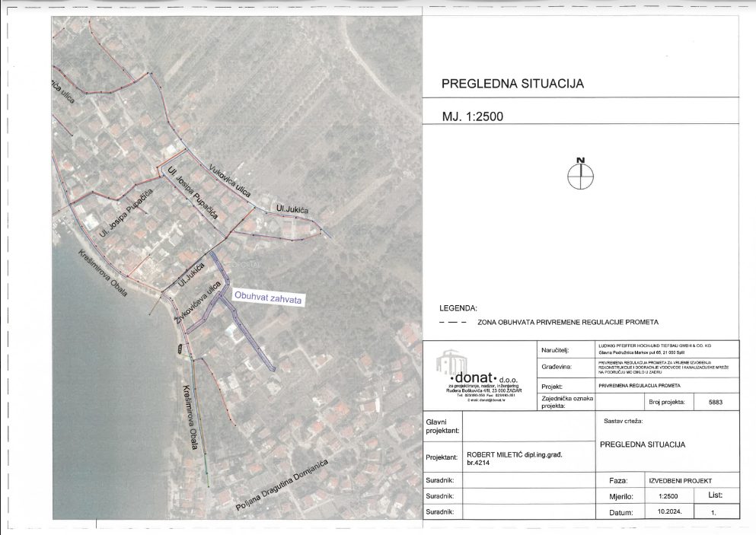Click the 'Mjerilo:' label
The width and height of the screenshot is (756, 535).
point(621,496)
